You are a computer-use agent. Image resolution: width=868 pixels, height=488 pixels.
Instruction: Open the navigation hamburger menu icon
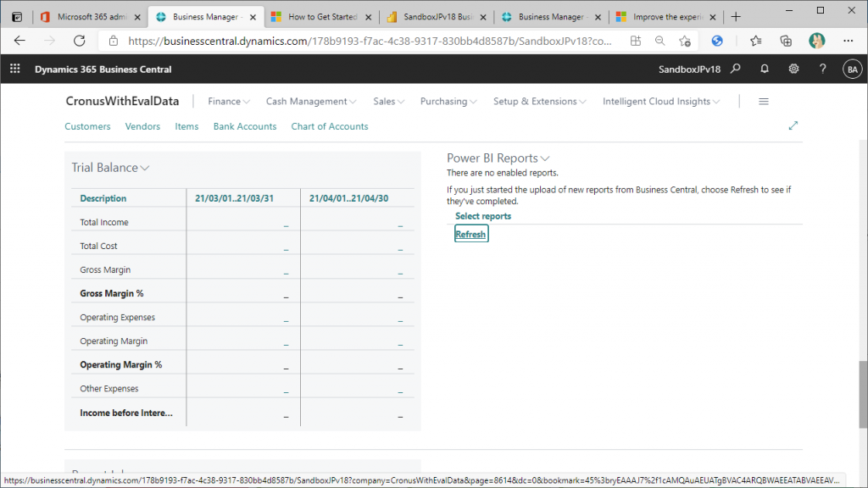764,102
